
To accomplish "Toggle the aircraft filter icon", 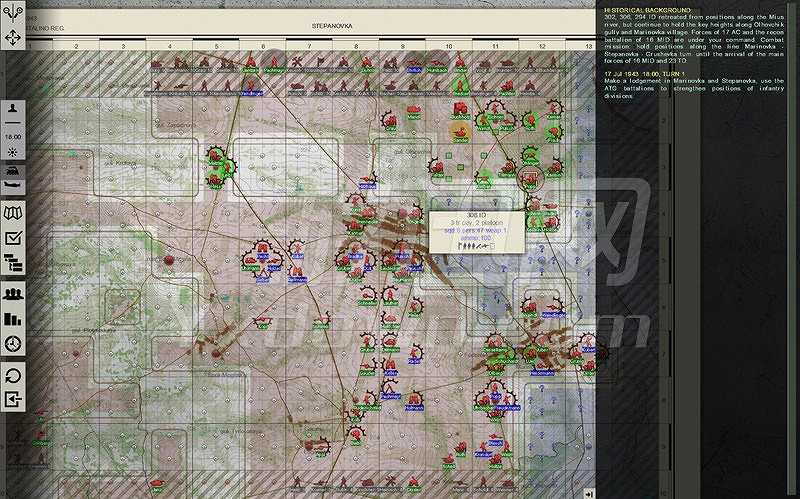I will click(x=13, y=185).
